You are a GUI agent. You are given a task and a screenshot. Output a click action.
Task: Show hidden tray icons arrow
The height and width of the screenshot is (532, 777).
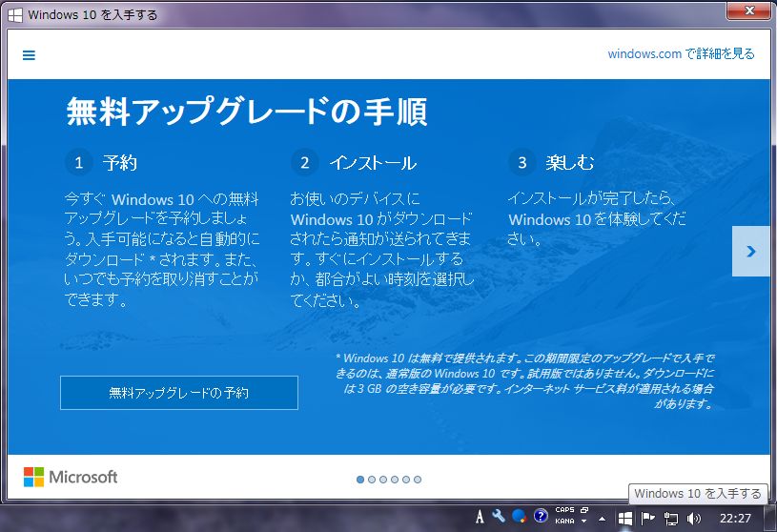click(x=603, y=519)
